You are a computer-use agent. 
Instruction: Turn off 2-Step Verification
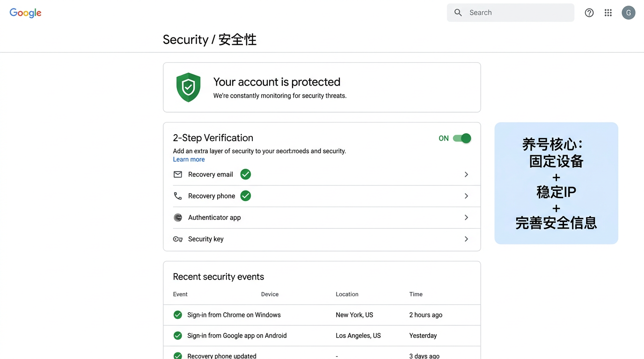461,138
